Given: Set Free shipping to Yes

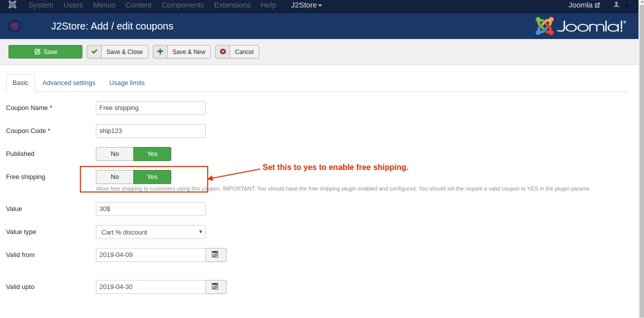Looking at the screenshot, I should coord(152,177).
